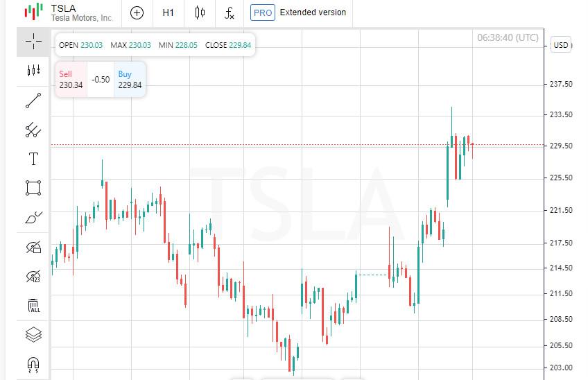The width and height of the screenshot is (588, 380).
Task: Open the object layers panel
Action: point(33,335)
